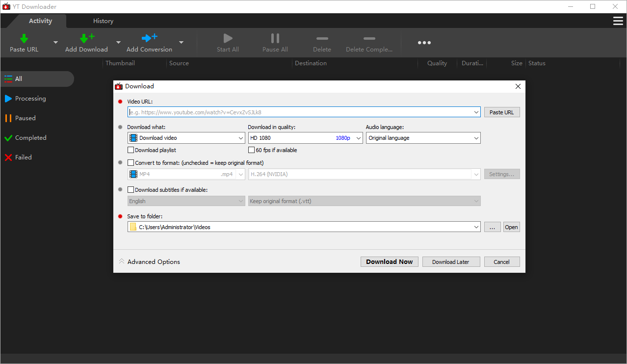Tick the 60 fps if available checkbox
The image size is (627, 364).
pyautogui.click(x=252, y=150)
